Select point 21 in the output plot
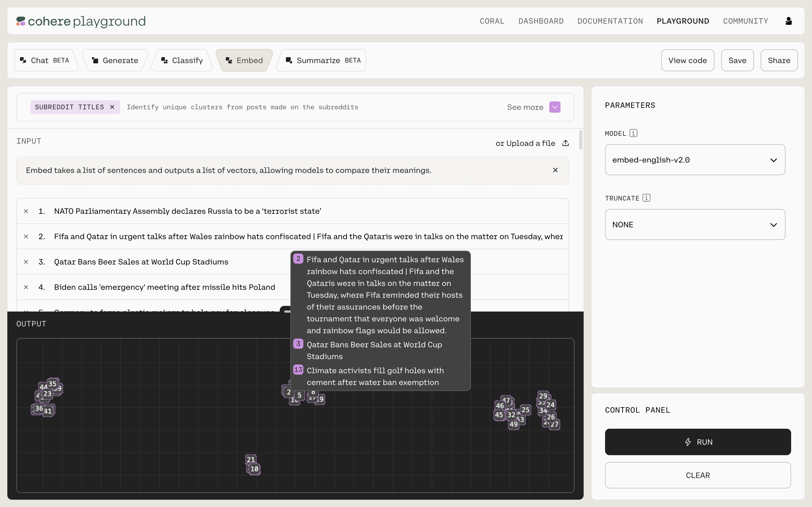 [x=250, y=459]
